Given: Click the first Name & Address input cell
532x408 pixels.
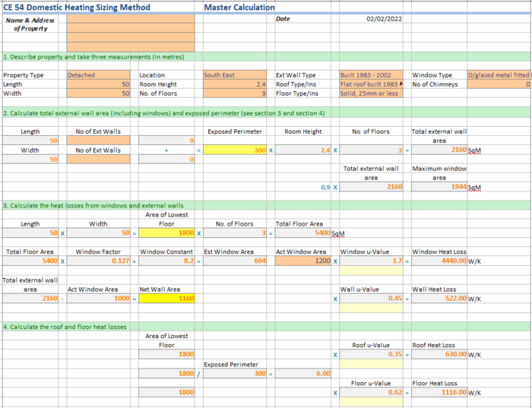Looking at the screenshot, I should pyautogui.click(x=131, y=19).
